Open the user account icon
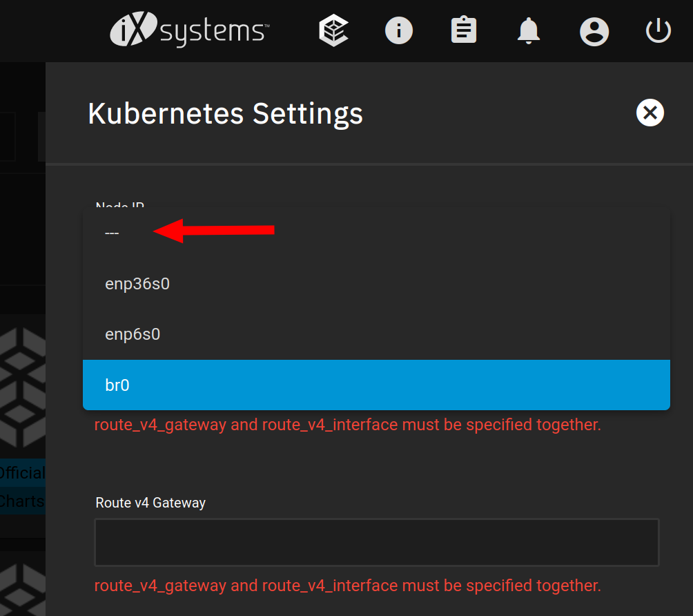Screen dimensions: 693x616 (594, 31)
